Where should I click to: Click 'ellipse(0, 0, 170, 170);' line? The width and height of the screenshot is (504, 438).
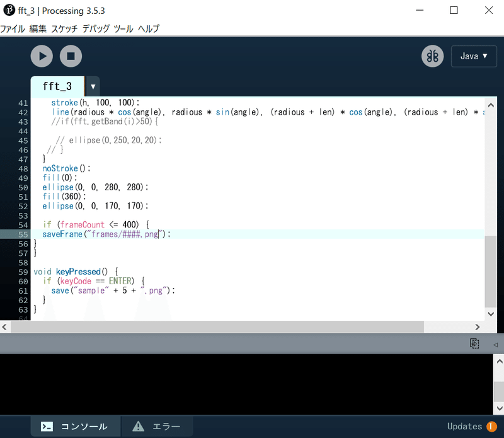coord(95,206)
